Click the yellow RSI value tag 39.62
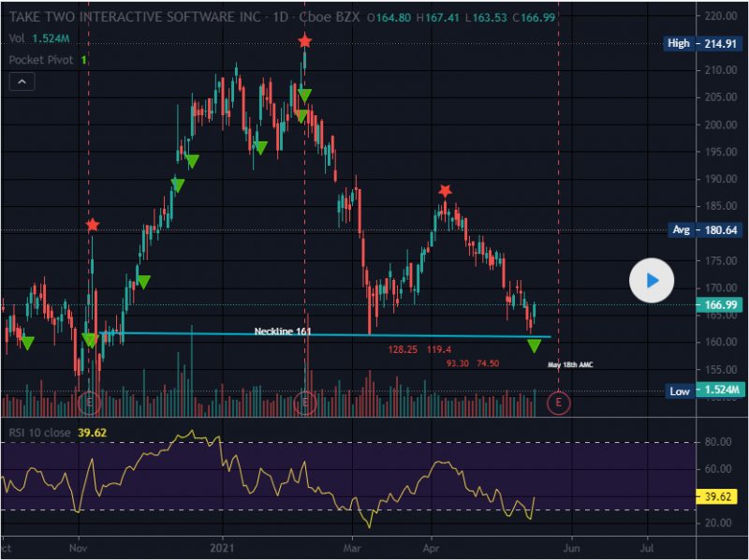Screen dimensions: 749x560 click(x=718, y=497)
